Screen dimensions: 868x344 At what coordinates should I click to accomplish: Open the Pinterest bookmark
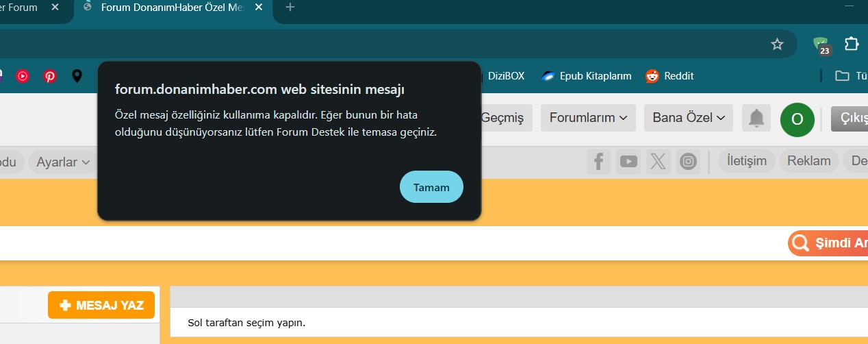(x=50, y=76)
